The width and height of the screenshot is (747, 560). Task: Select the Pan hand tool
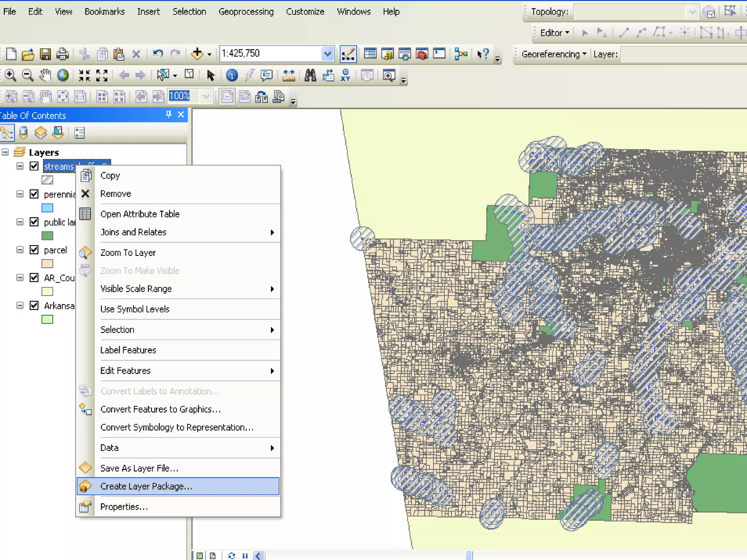[45, 75]
